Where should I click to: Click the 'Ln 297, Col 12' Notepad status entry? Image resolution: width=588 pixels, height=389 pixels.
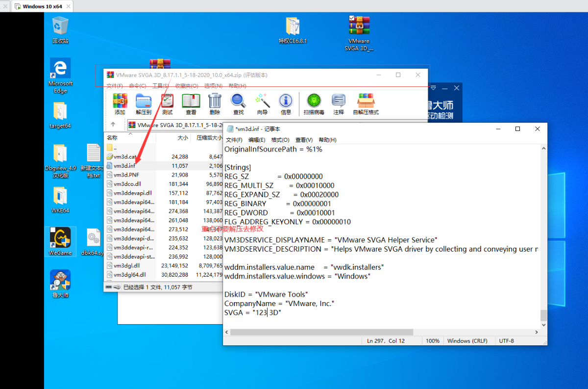coord(386,341)
